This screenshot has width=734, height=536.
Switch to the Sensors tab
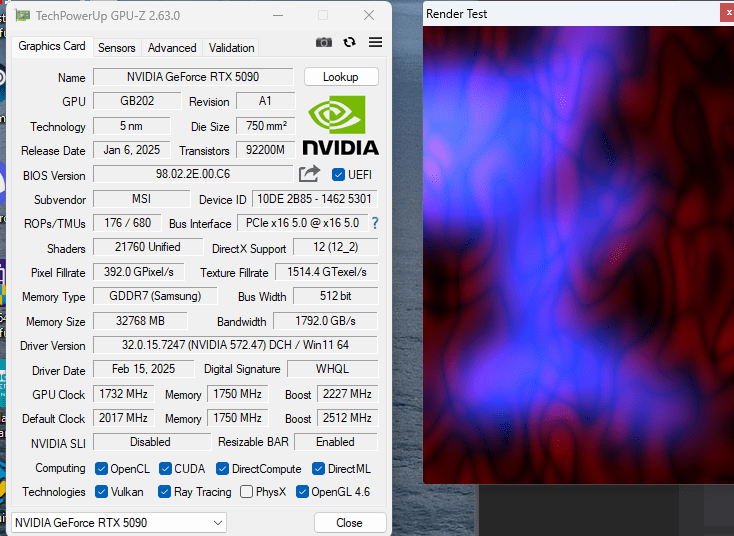117,48
